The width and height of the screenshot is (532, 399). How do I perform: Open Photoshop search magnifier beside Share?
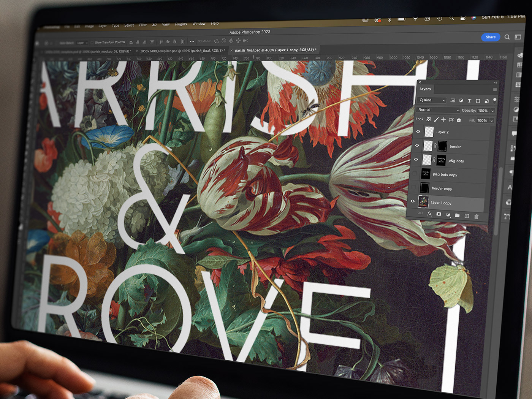pos(507,37)
